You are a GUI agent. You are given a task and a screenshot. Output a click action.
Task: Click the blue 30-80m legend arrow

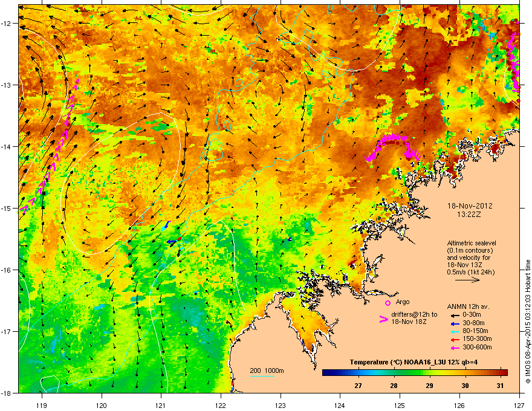[x=455, y=323]
